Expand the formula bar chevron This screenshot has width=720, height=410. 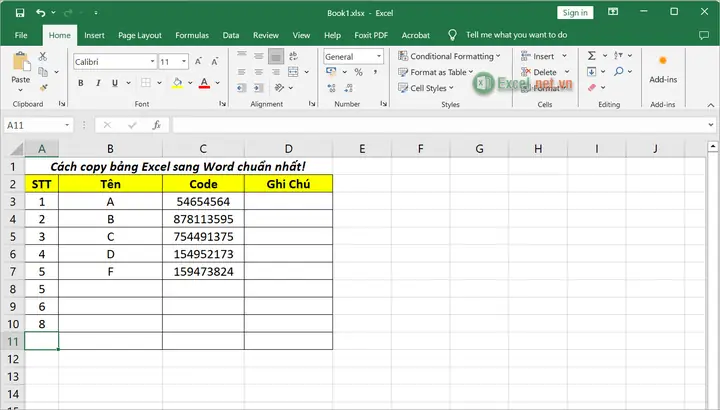[711, 125]
